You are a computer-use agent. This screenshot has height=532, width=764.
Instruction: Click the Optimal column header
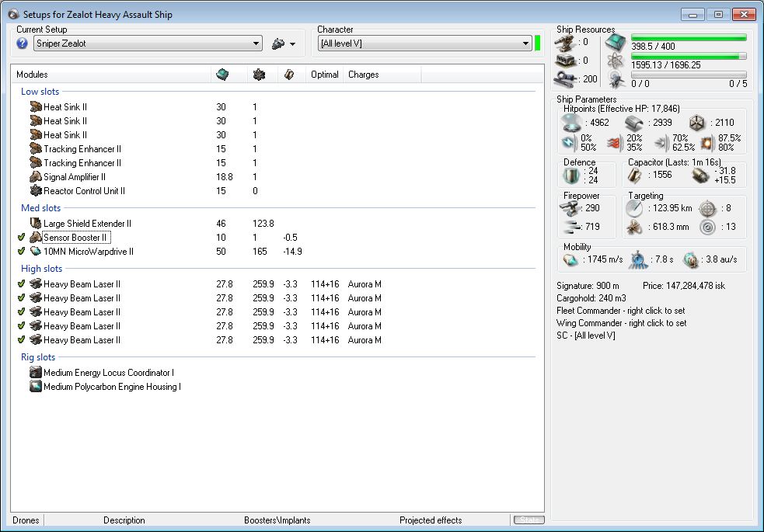pos(325,75)
